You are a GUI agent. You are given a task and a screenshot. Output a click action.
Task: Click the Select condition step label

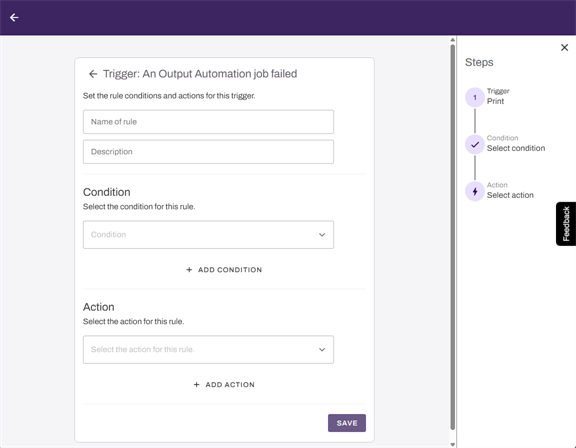[x=516, y=148]
